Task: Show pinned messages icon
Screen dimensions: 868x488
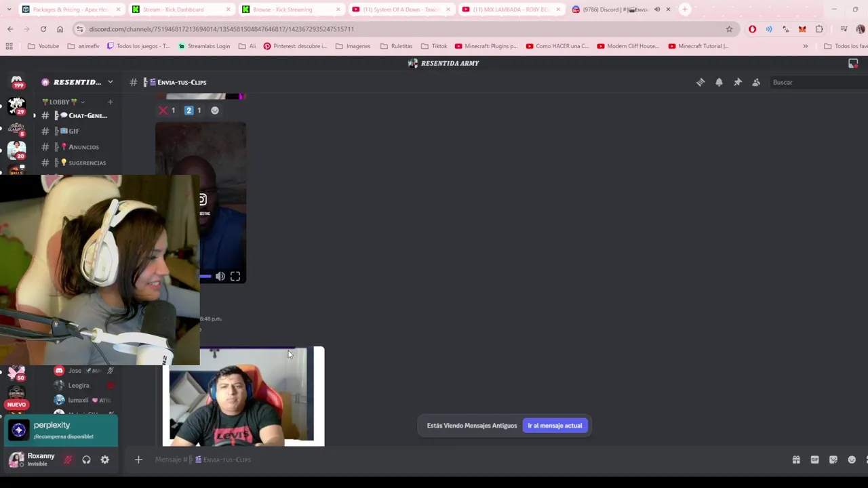Action: click(738, 82)
